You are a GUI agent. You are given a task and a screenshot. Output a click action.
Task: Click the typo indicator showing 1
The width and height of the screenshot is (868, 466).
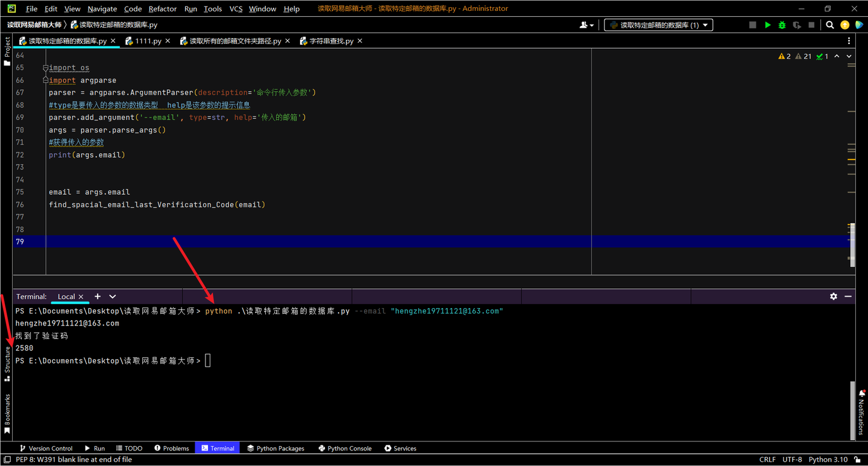[822, 56]
